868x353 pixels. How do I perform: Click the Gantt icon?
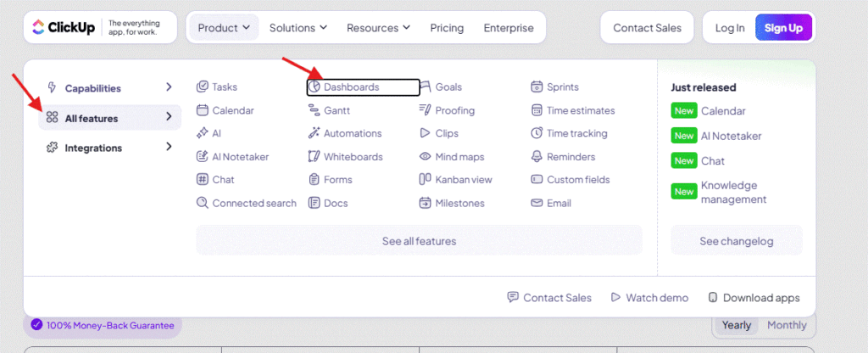click(314, 110)
